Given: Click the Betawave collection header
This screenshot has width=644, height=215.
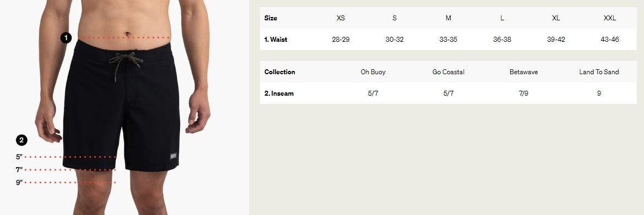Looking at the screenshot, I should (524, 72).
